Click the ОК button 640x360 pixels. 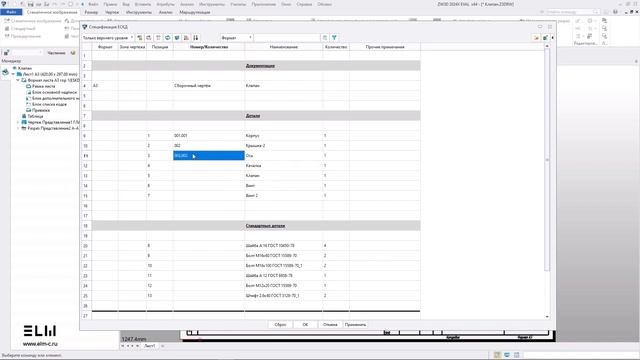click(305, 324)
